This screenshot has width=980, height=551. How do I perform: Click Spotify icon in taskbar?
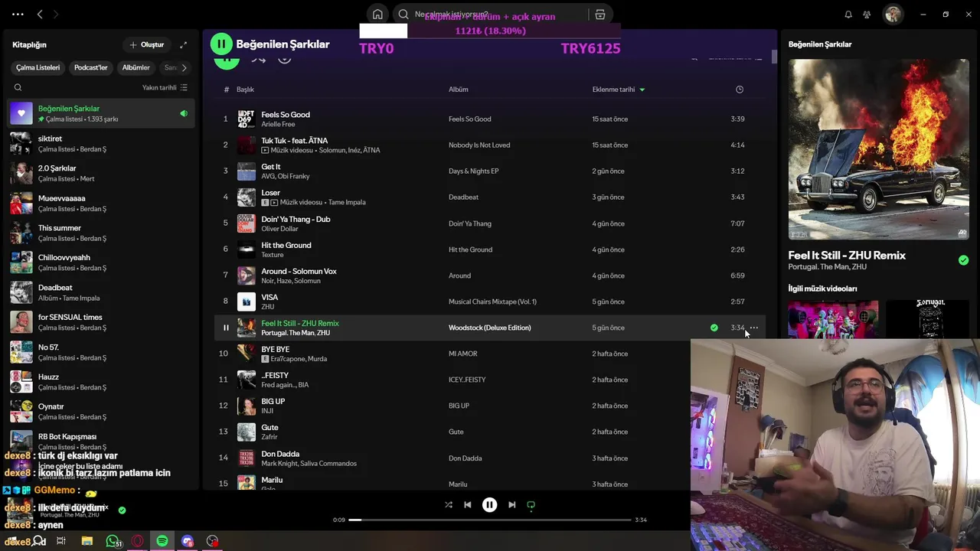point(162,541)
